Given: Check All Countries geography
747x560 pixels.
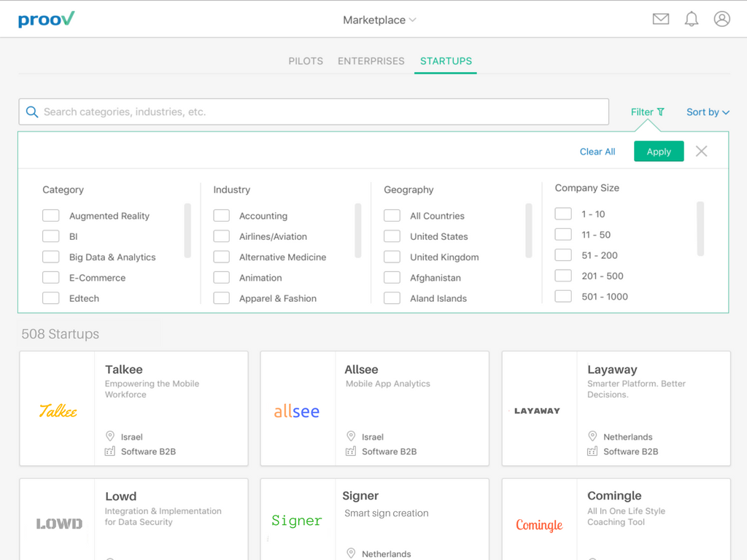Looking at the screenshot, I should pos(392,216).
